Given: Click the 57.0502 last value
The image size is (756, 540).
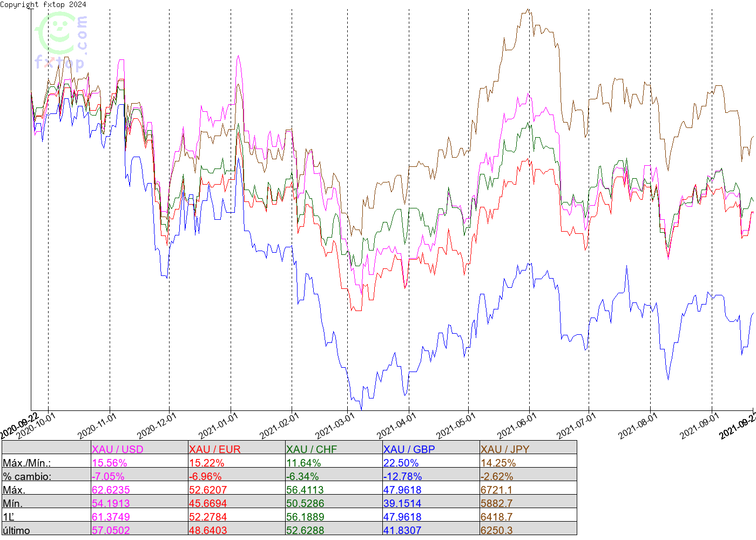Looking at the screenshot, I should [x=111, y=530].
